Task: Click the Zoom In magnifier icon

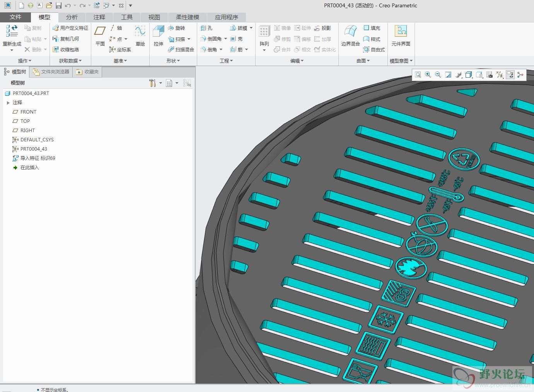Action: 428,75
